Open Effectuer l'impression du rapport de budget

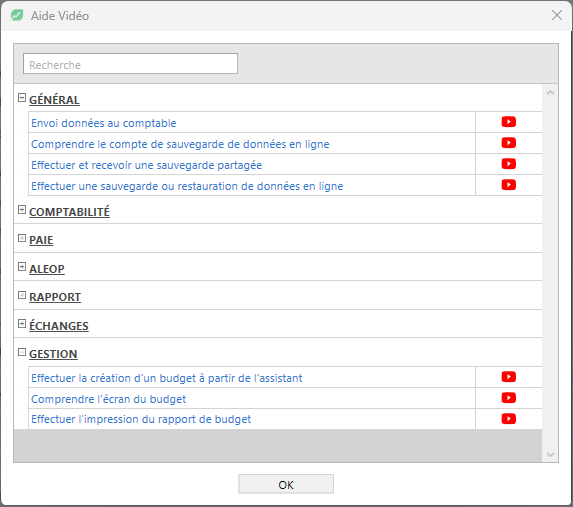pyautogui.click(x=141, y=419)
